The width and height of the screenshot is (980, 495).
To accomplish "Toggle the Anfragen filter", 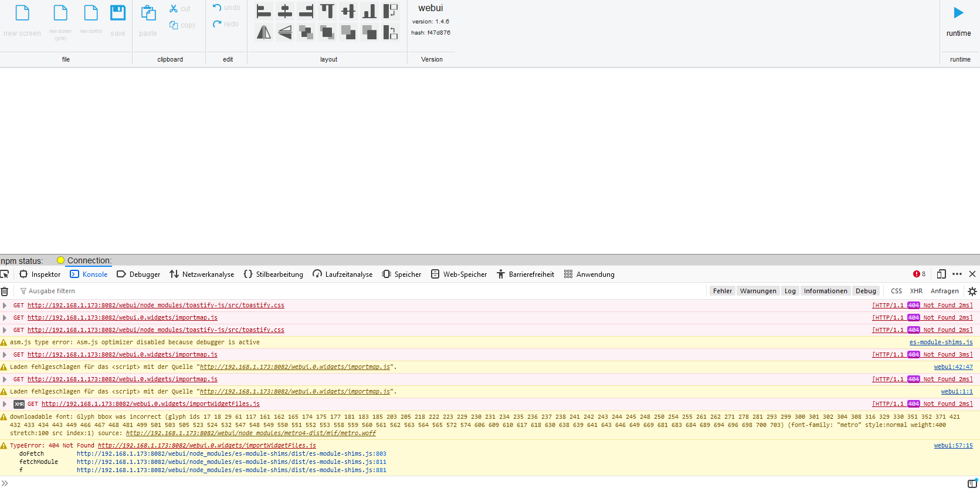I will click(944, 291).
